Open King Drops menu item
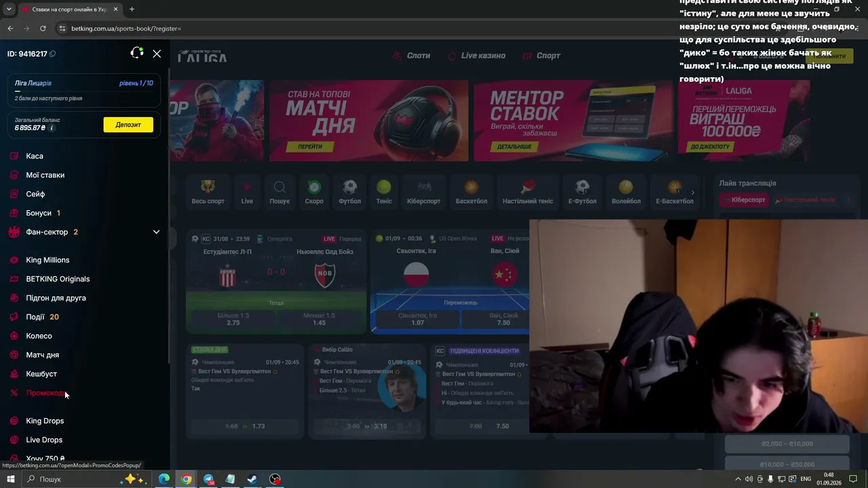Image resolution: width=868 pixels, height=488 pixels. 45,421
